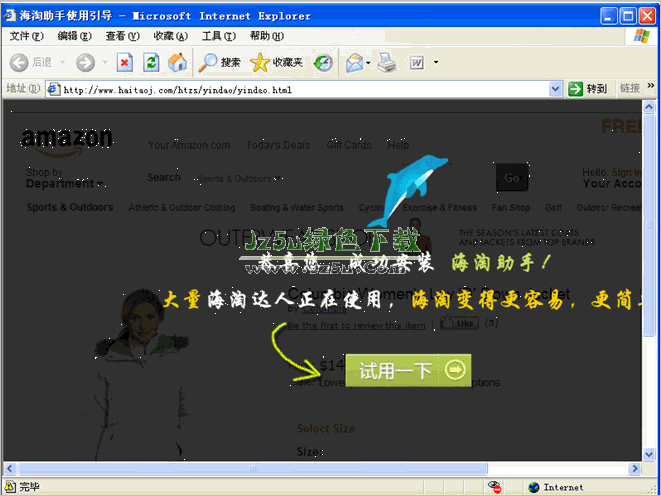Viewport: 661px width, 496px height.
Task: Expand the Mail button dropdown arrow
Action: 368,63
